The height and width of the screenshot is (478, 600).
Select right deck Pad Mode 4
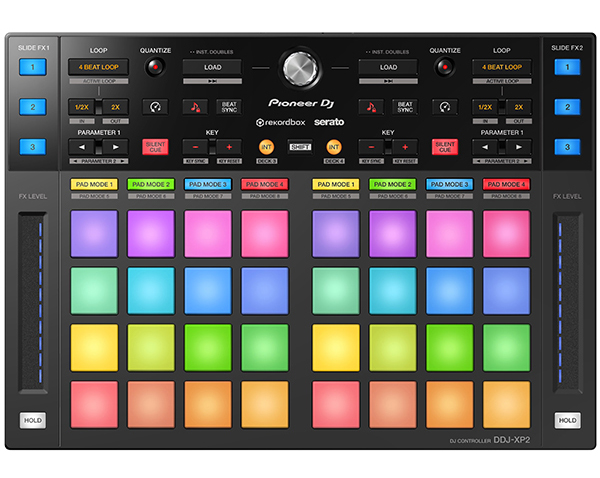coord(506,184)
